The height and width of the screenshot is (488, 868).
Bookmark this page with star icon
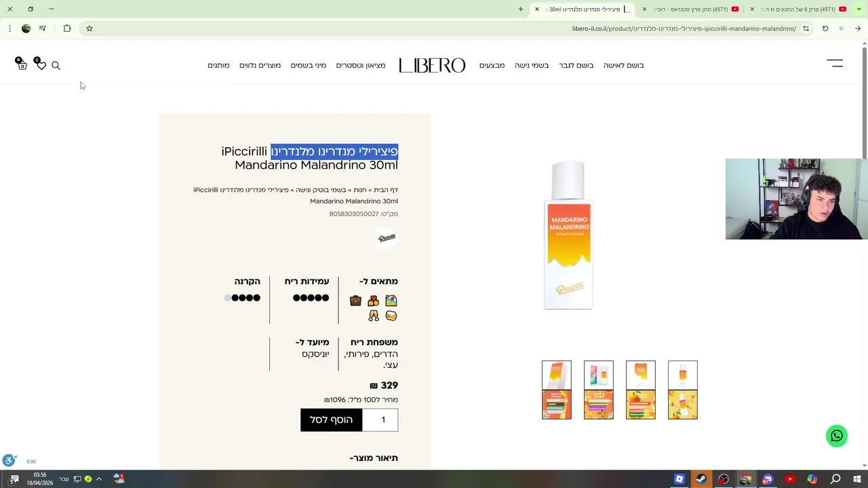(x=89, y=28)
